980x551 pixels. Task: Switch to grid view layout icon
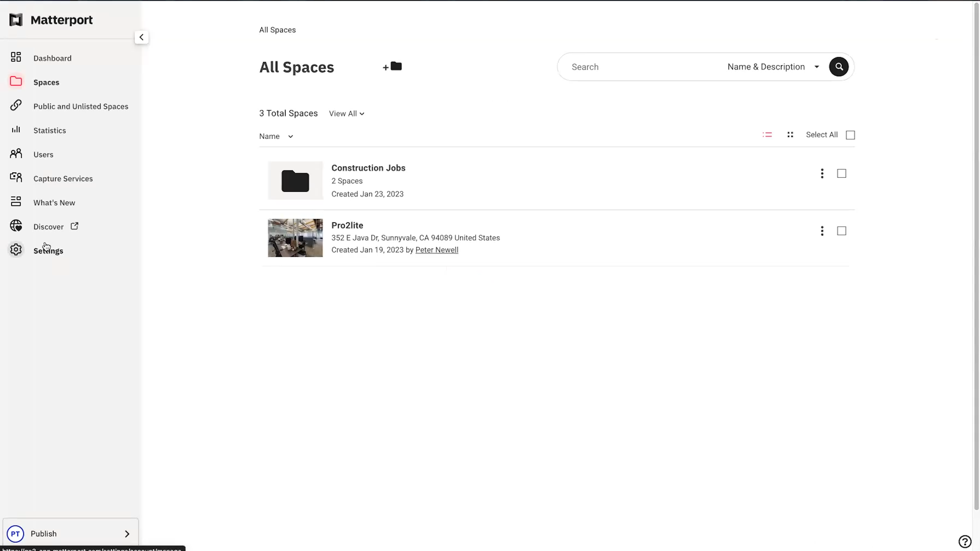click(790, 135)
